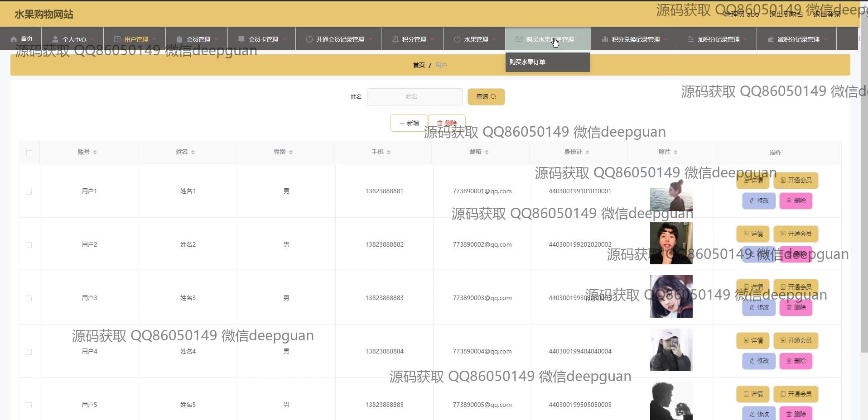
Task: Click the magnifier icon on 查询 button
Action: point(493,97)
